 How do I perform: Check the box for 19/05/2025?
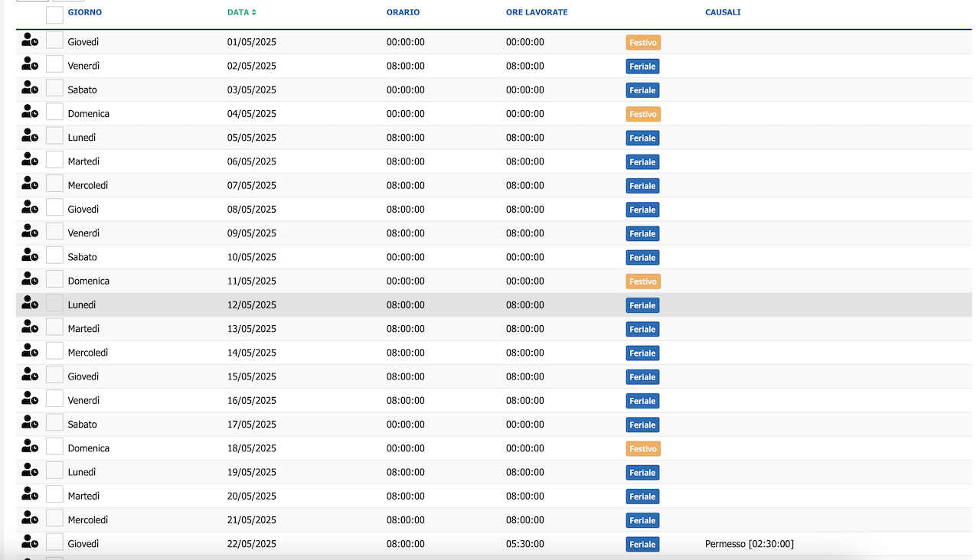point(54,470)
